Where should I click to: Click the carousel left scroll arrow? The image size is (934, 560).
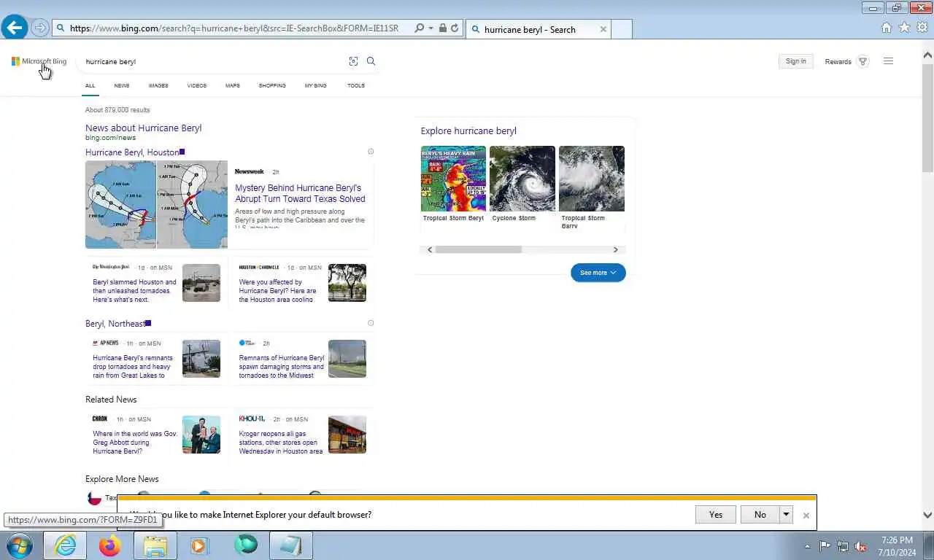click(430, 249)
